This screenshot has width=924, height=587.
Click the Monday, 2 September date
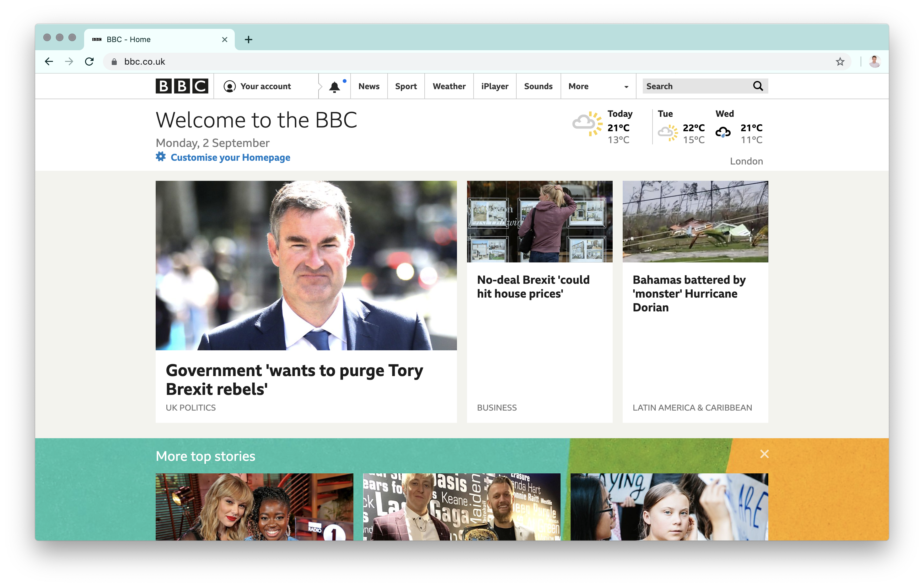coord(212,143)
